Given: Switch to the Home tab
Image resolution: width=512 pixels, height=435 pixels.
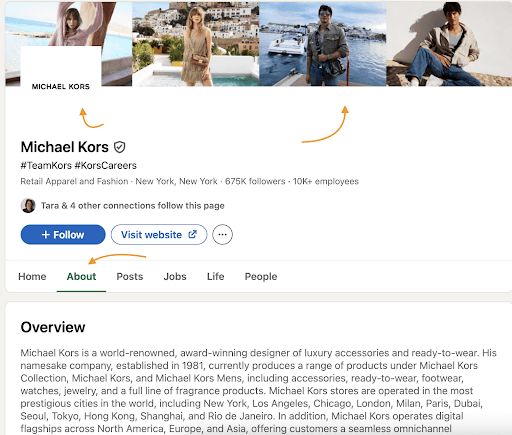Looking at the screenshot, I should click(32, 276).
